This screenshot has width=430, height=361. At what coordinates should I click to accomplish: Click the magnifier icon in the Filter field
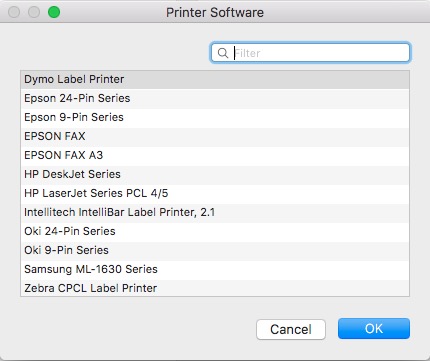222,53
